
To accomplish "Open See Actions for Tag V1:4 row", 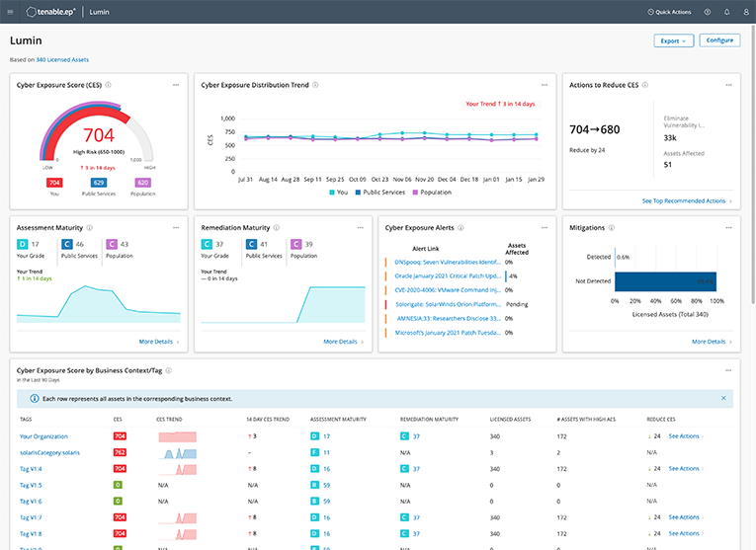I will (686, 468).
